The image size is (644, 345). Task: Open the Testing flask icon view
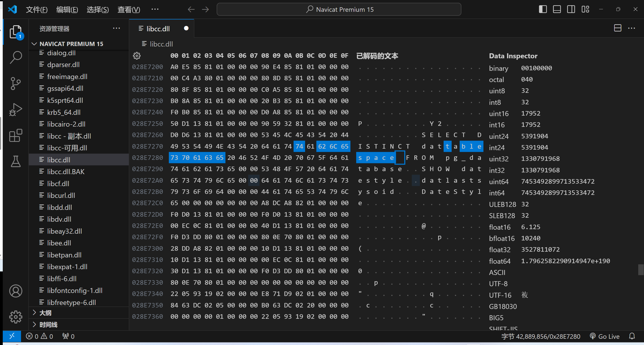[16, 161]
